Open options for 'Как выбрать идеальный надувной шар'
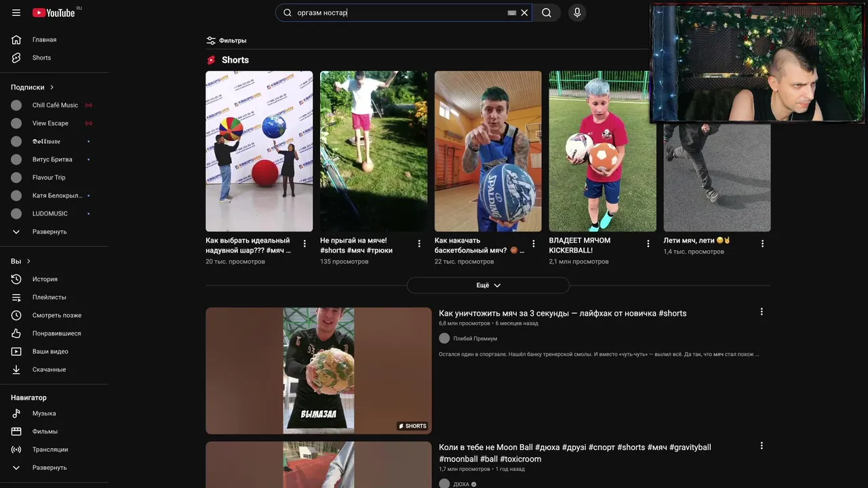The image size is (868, 488). coord(304,243)
